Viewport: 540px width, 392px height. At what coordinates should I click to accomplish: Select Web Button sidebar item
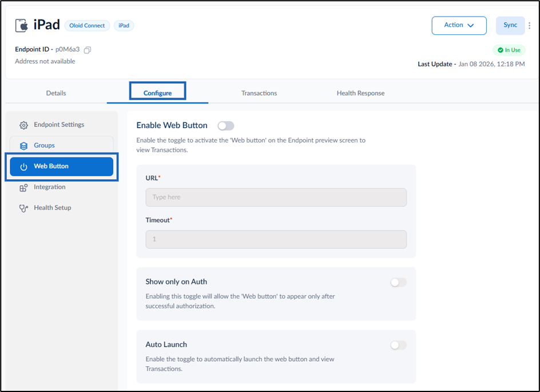tap(62, 167)
